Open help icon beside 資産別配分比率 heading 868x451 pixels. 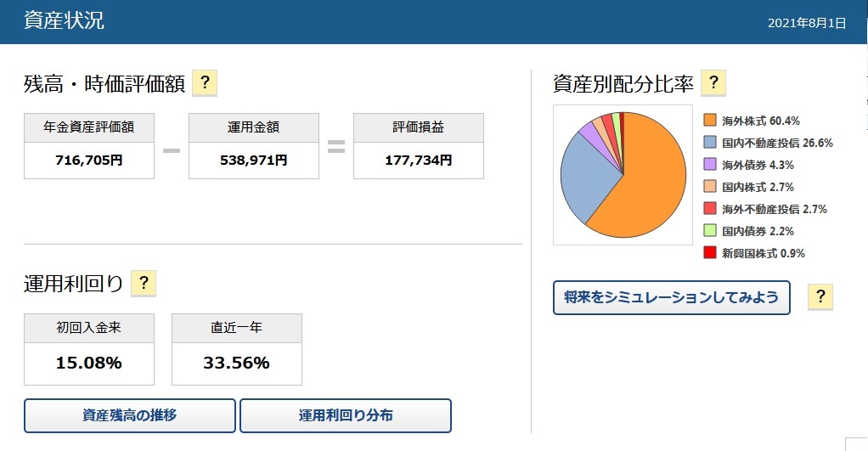coord(713,83)
